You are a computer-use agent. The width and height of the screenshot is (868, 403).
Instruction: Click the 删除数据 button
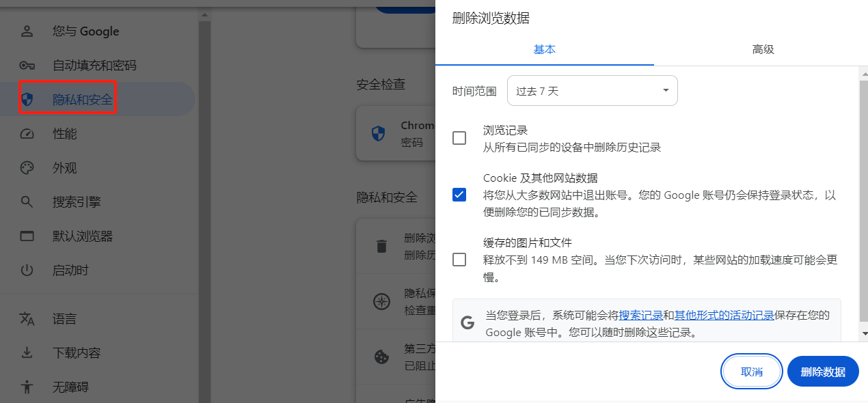pyautogui.click(x=822, y=371)
